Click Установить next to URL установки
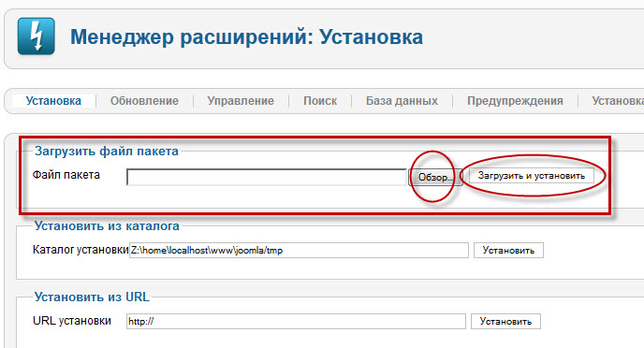644x348 pixels. (x=505, y=321)
